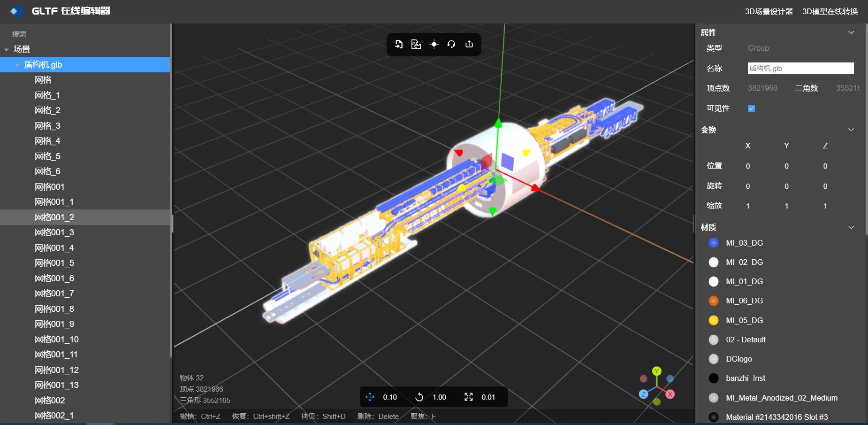Screen dimensions: 868x425
Task: Open the puzzle-piece plugin tool
Action: point(416,44)
